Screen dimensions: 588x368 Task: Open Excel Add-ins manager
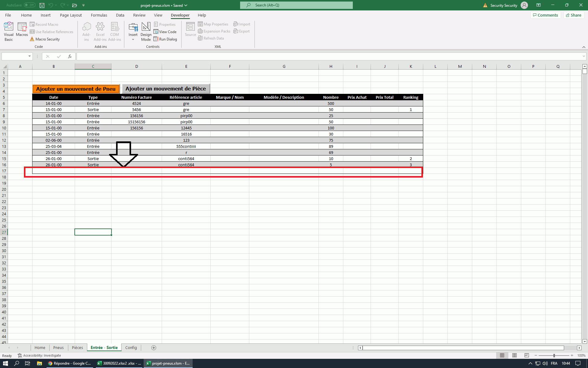[100, 31]
